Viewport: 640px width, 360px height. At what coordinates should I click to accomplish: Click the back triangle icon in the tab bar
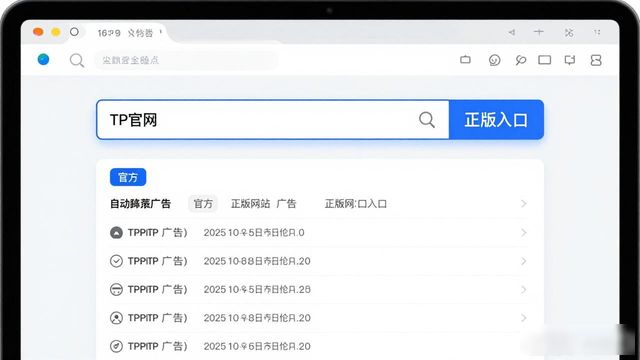511,32
